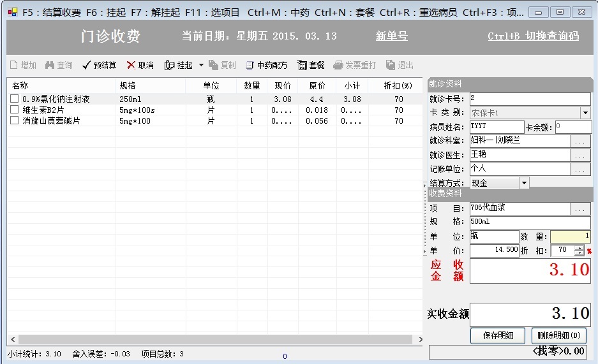
Task: Click the application icon in title bar
Action: (13, 12)
